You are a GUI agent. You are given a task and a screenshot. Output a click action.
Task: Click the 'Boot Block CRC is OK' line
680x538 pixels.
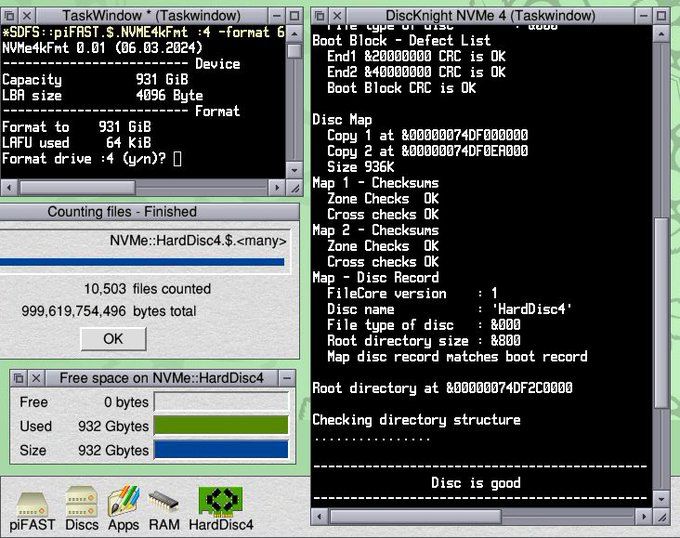click(x=402, y=88)
